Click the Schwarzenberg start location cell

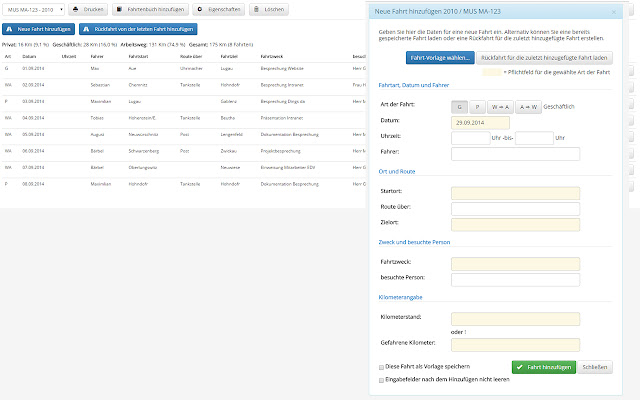click(144, 151)
